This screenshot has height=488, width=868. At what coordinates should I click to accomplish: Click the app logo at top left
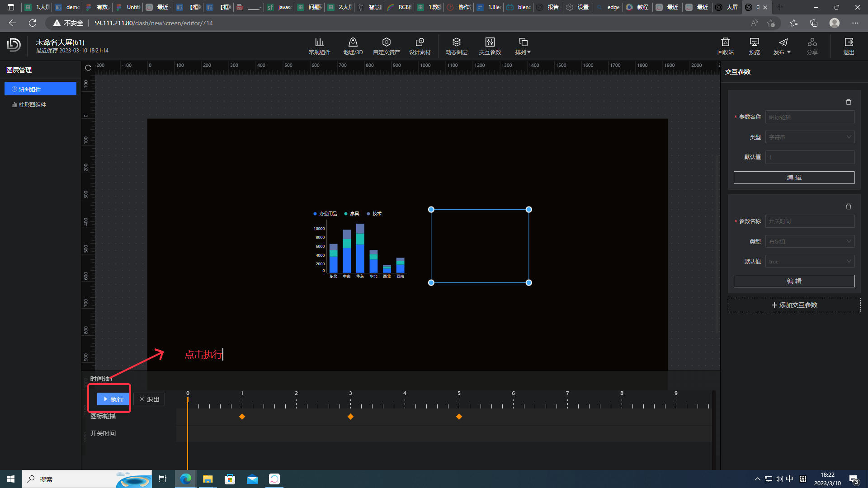[x=14, y=44]
